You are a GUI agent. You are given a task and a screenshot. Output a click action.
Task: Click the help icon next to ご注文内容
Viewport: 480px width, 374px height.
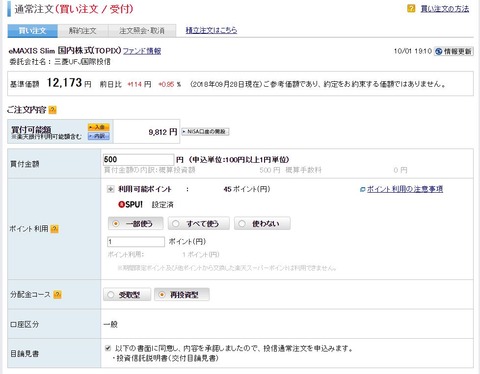click(x=53, y=110)
